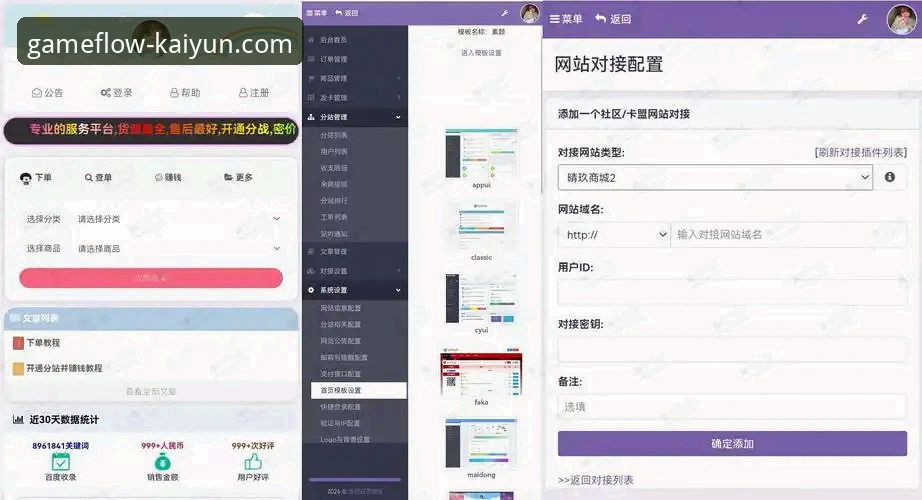Select the appui template thumbnail
Image resolution: width=922 pixels, height=500 pixels.
(482, 154)
